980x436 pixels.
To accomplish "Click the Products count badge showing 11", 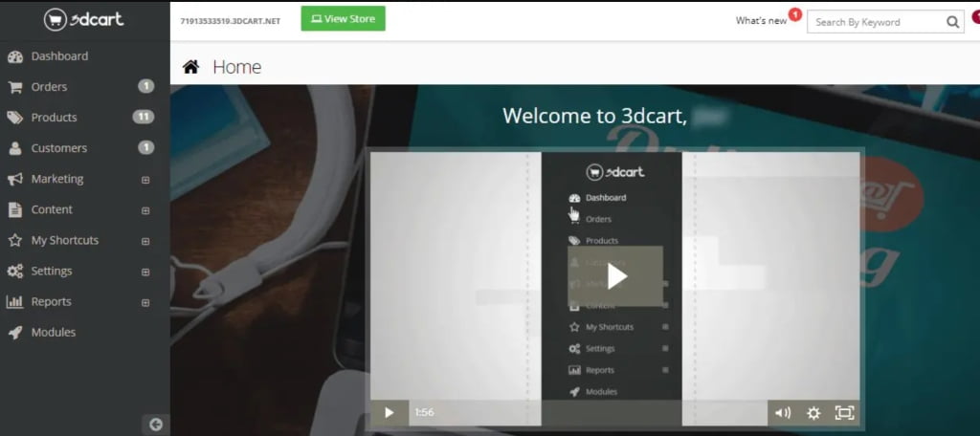I will click(144, 117).
